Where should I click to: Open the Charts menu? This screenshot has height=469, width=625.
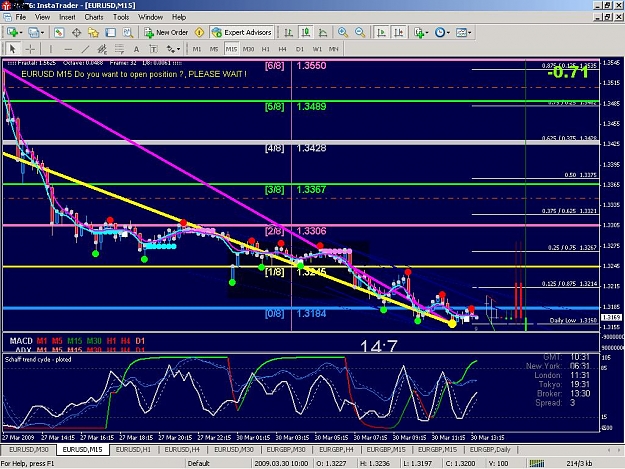coord(94,17)
